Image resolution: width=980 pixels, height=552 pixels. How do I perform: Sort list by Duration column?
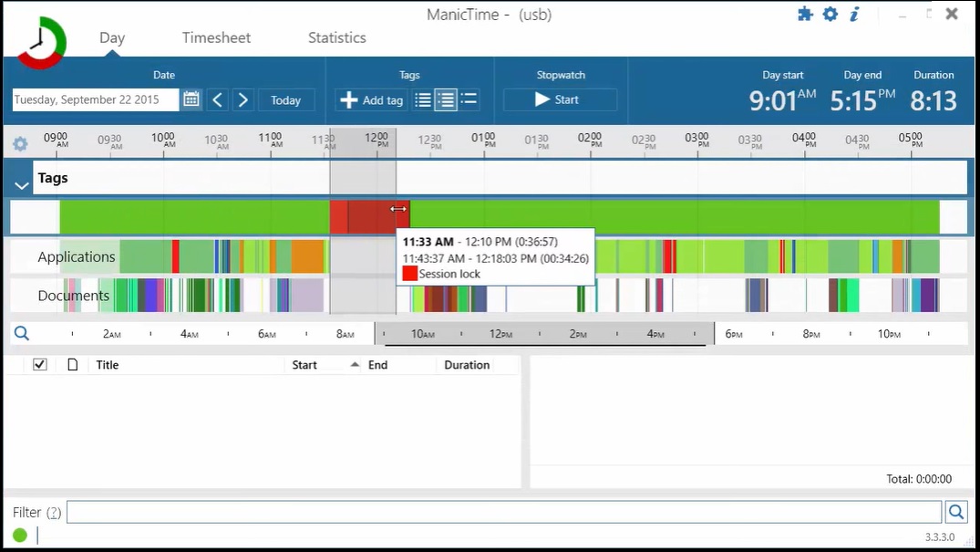point(467,365)
